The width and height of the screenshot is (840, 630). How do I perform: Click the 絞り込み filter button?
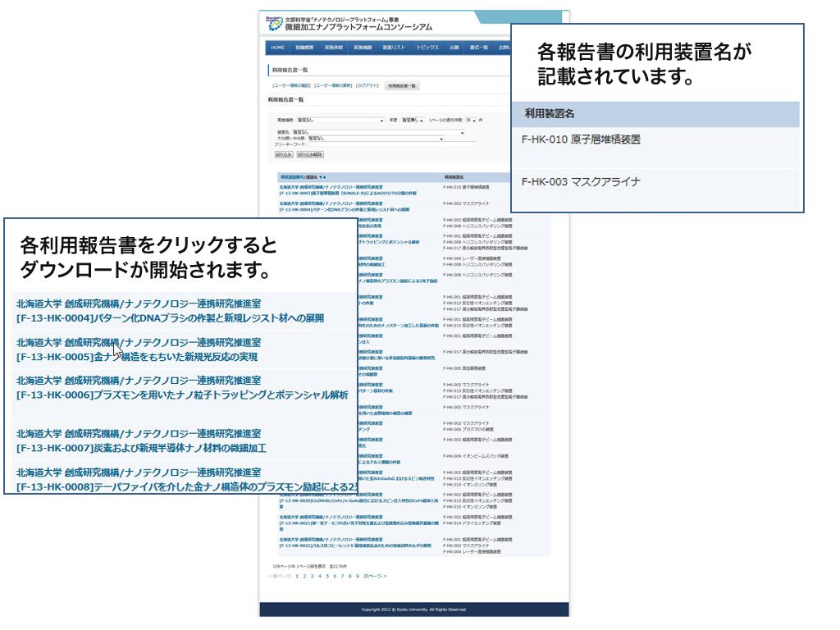[x=283, y=154]
